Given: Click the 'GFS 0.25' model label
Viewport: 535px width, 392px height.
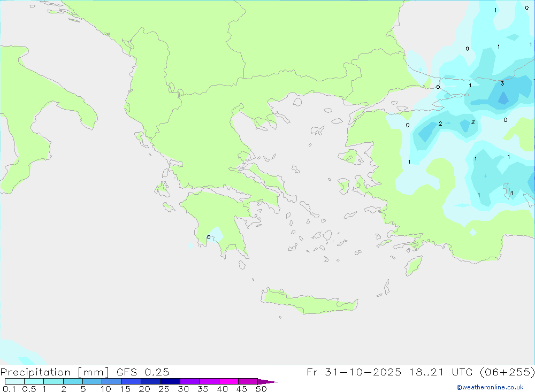Looking at the screenshot, I should pyautogui.click(x=143, y=372).
